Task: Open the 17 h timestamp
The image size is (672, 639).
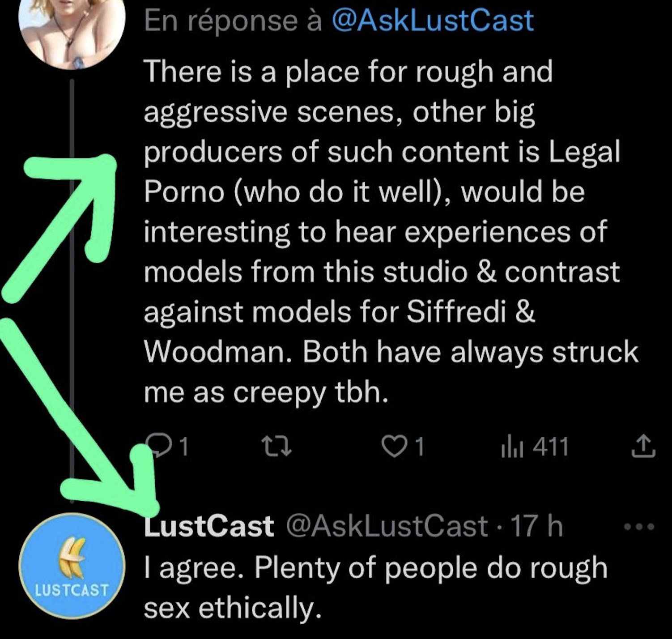Action: pos(536,526)
